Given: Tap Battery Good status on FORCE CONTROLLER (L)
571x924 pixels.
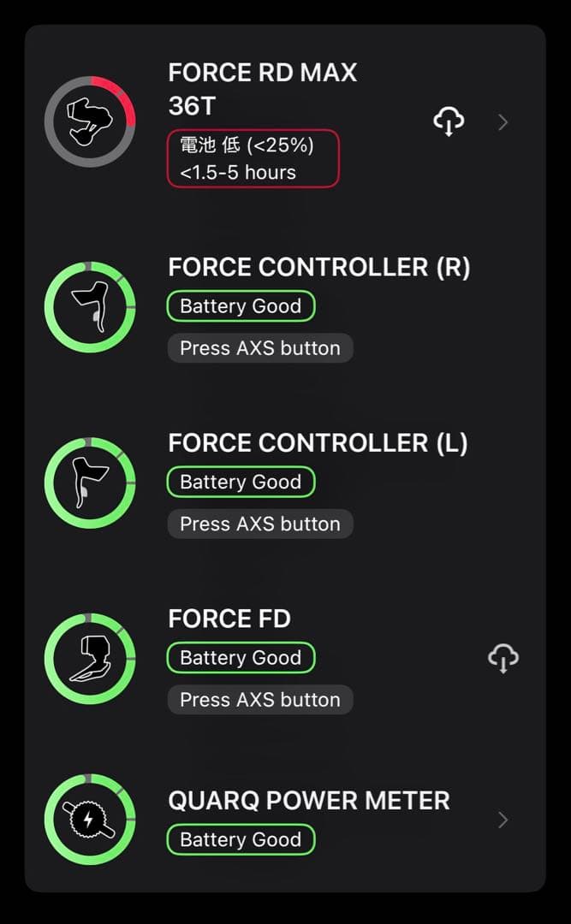Looking at the screenshot, I should (x=240, y=482).
